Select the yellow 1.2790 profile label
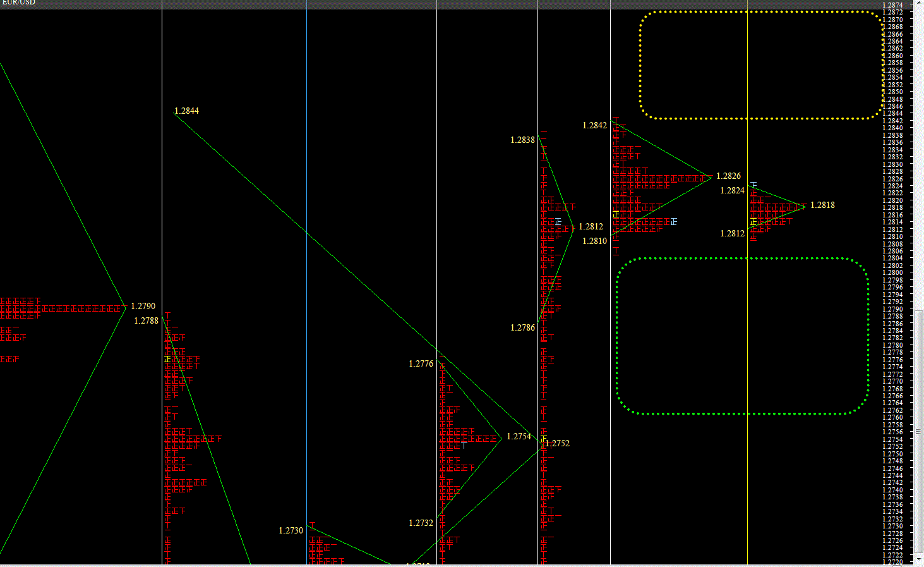Image resolution: width=924 pixels, height=567 pixels. pyautogui.click(x=143, y=306)
